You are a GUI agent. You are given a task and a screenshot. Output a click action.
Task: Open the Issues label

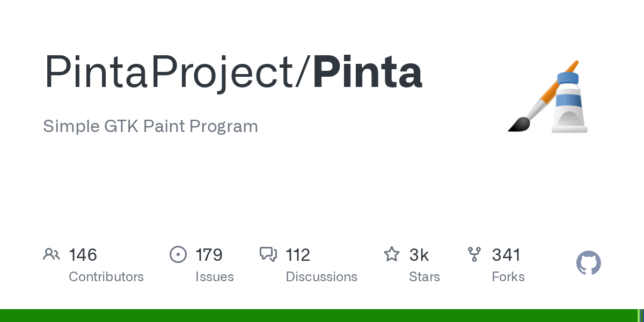[x=215, y=277]
